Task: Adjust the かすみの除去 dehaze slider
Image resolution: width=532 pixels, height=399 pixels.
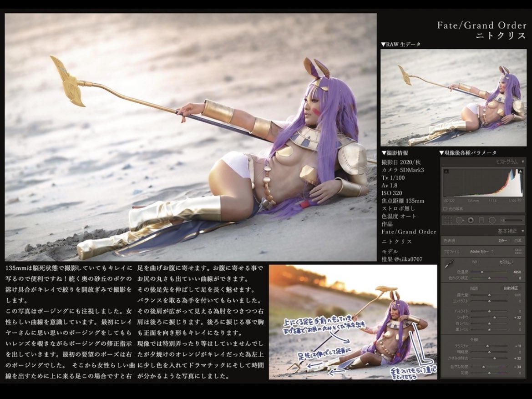Action: [489, 359]
